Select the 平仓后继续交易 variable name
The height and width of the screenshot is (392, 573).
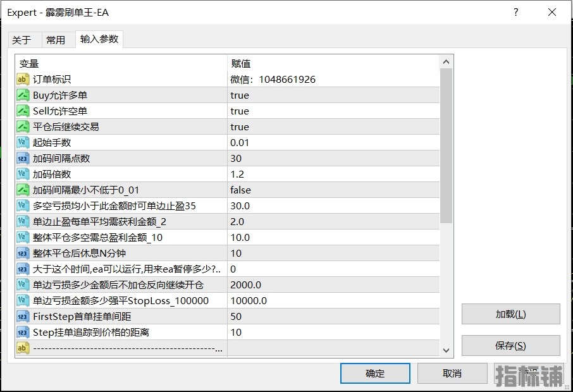tap(66, 127)
